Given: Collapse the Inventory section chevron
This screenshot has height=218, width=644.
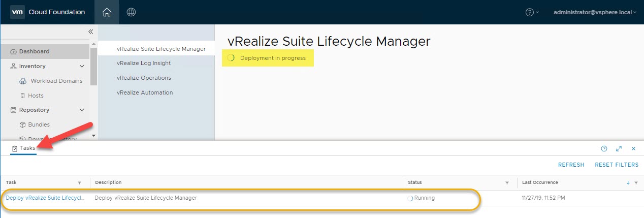Looking at the screenshot, I should 82,66.
